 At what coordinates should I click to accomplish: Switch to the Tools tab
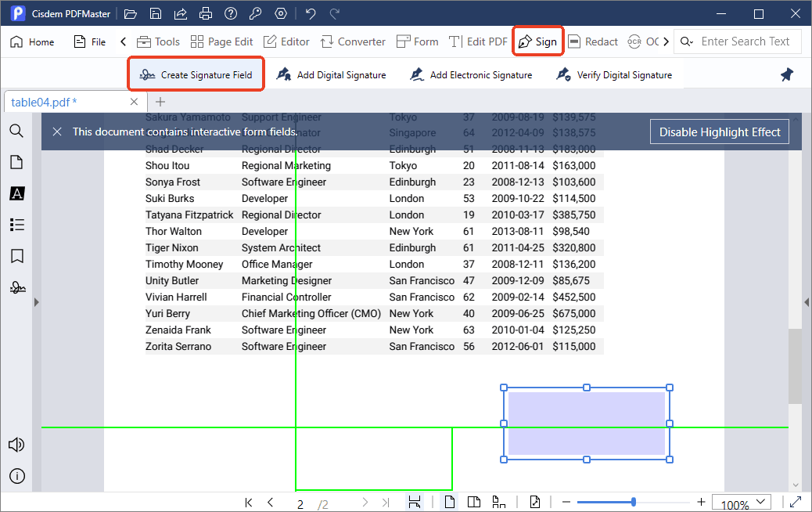point(159,41)
